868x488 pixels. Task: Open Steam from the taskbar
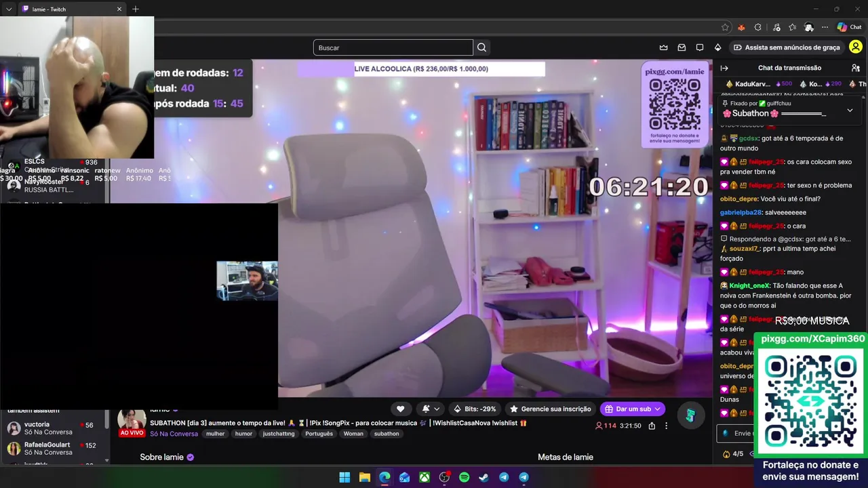click(484, 477)
